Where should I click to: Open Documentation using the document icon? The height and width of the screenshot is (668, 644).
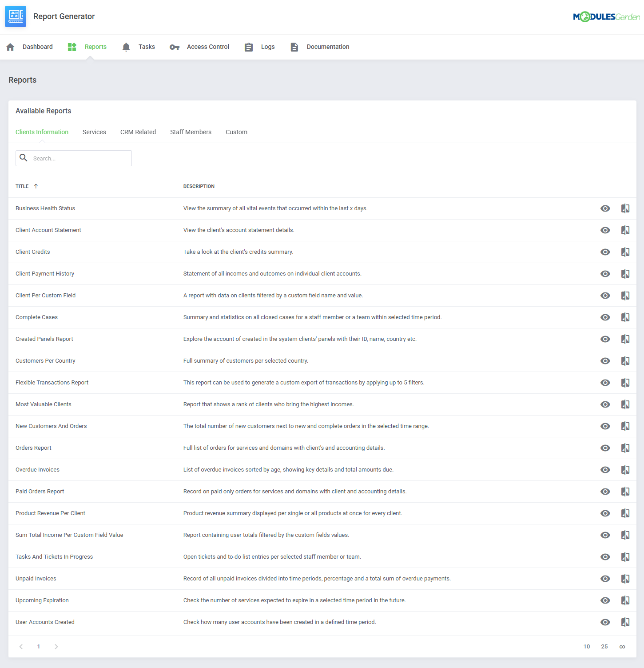tap(294, 47)
